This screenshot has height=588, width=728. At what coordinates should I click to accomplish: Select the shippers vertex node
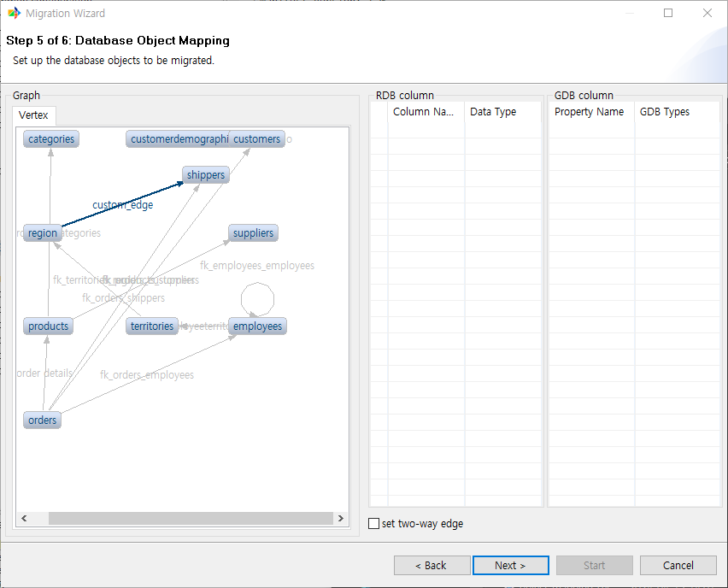click(206, 175)
